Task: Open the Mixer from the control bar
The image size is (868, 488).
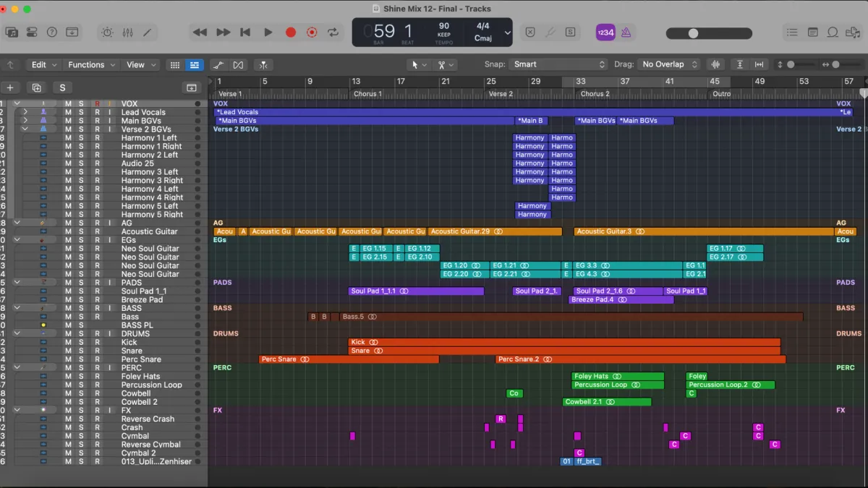Action: 127,33
